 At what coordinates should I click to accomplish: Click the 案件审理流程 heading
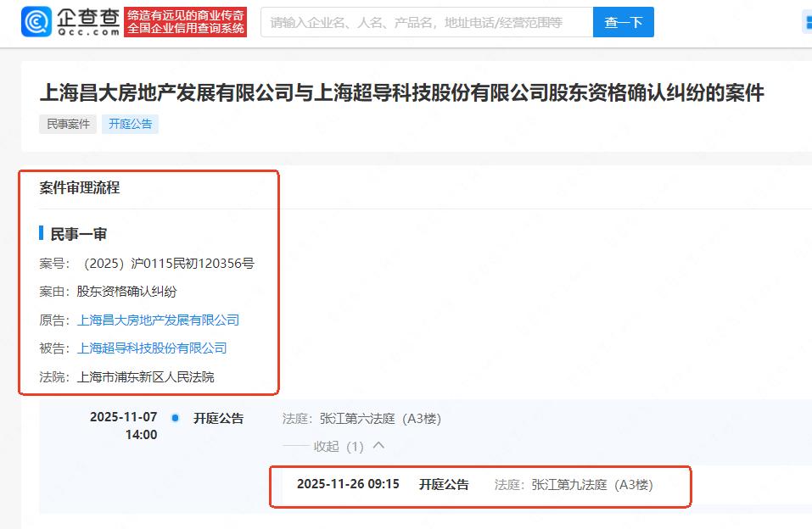[x=79, y=187]
